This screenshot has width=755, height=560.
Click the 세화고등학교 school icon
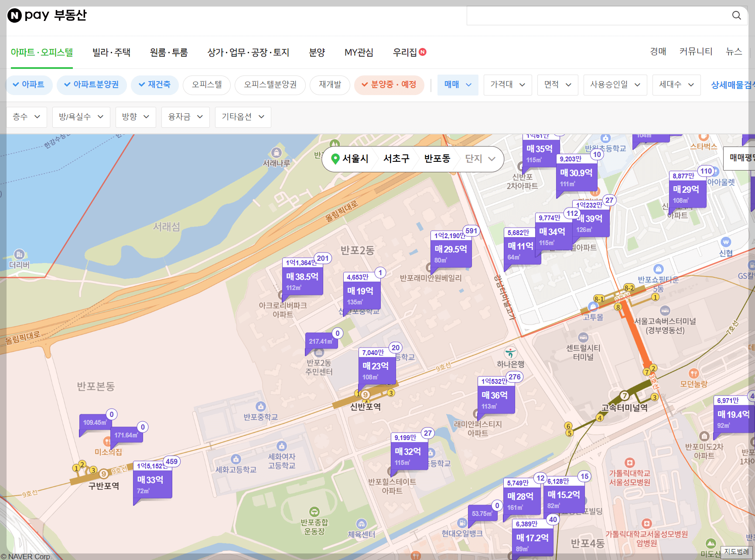click(236, 459)
